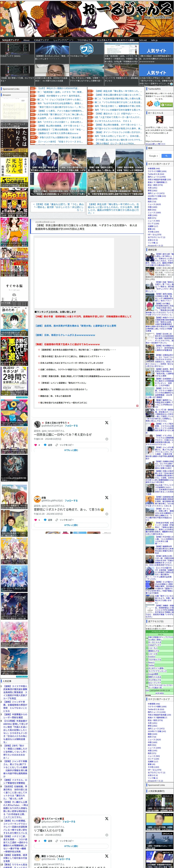Click フォローする next to 史強
Image resolution: width=174 pixels, height=868 pixels.
[x=71, y=500]
